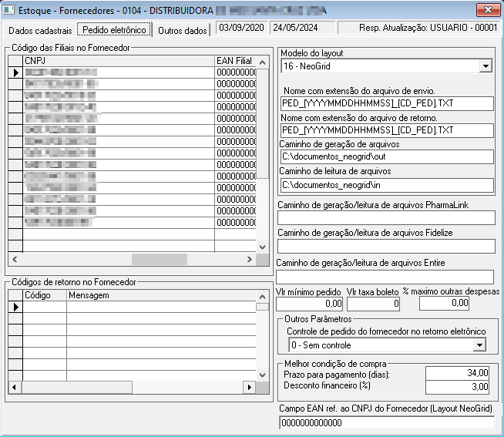Screen dimensions: 504x437
Task: Click the Resp. Atualização USUARIO field
Action: coord(418,28)
